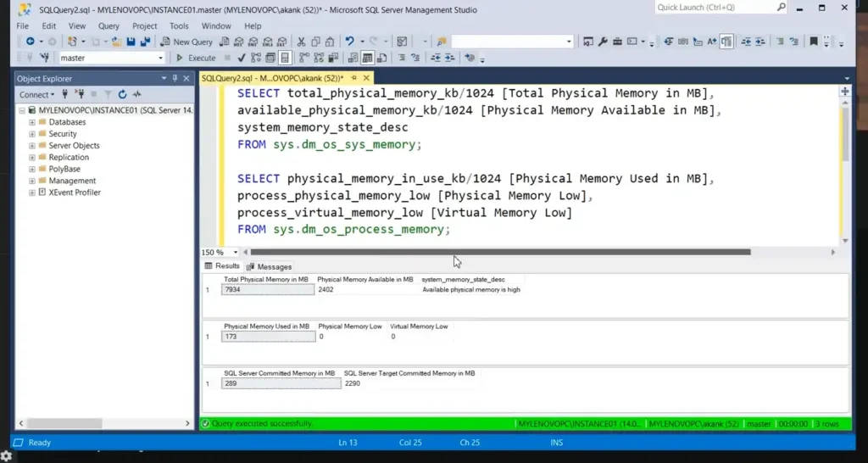Click the Undo arrow icon
Viewport: 868px width, 463px height.
pos(349,42)
